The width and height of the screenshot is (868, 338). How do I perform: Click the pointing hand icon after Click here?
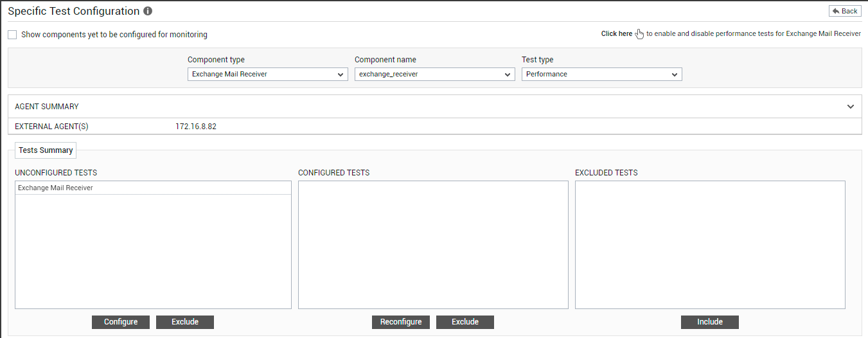(x=639, y=34)
